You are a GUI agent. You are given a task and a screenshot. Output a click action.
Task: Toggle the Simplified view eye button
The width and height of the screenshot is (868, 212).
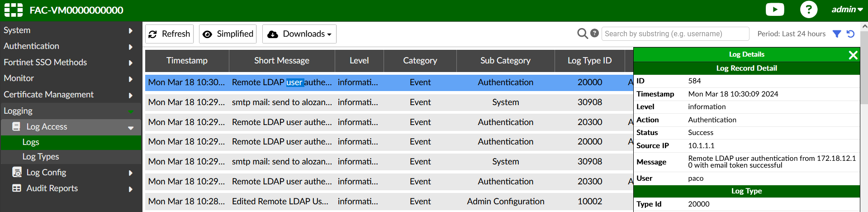pyautogui.click(x=228, y=34)
